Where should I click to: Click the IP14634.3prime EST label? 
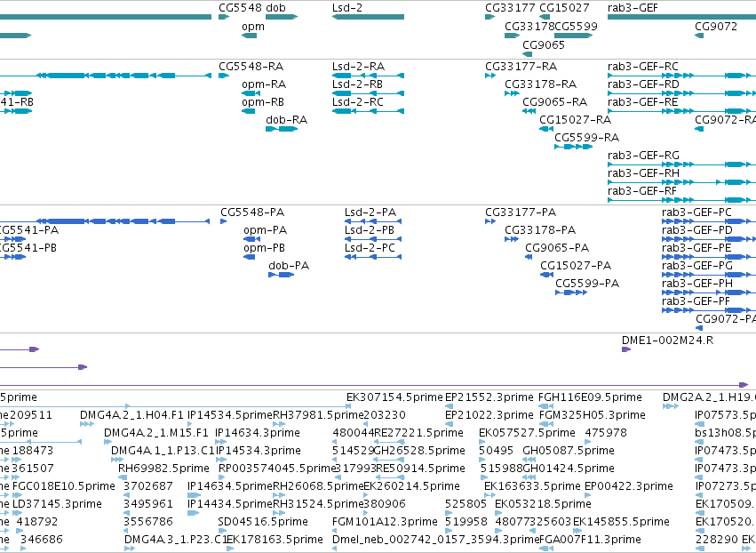(x=258, y=433)
